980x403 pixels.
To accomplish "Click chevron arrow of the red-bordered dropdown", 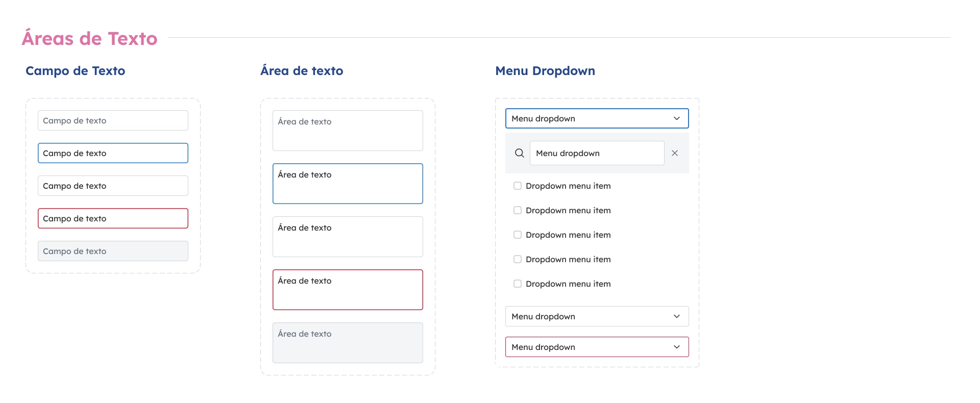I will pos(677,347).
